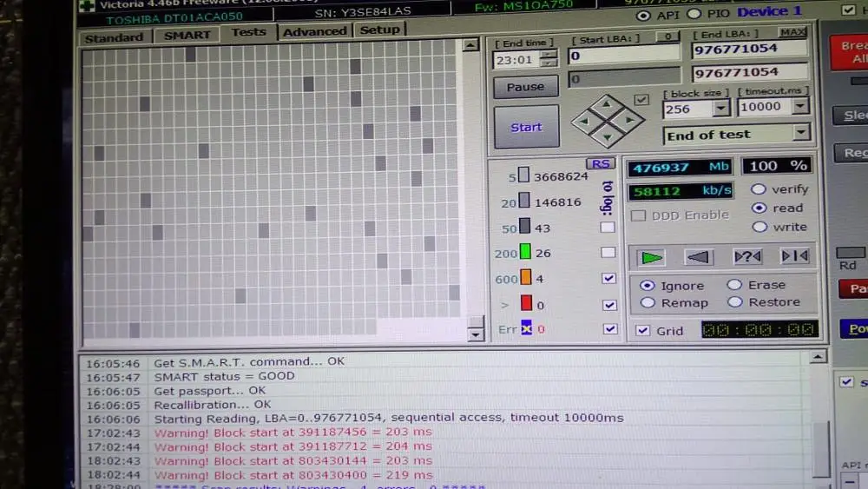This screenshot has width=868, height=489.
Task: Click the 0 button above Start LBA
Action: [x=667, y=36]
